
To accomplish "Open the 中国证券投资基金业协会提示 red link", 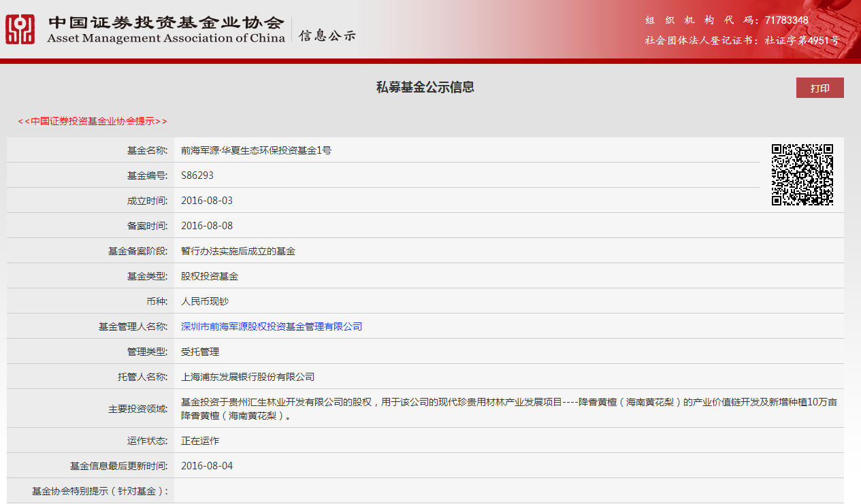I will (x=93, y=121).
